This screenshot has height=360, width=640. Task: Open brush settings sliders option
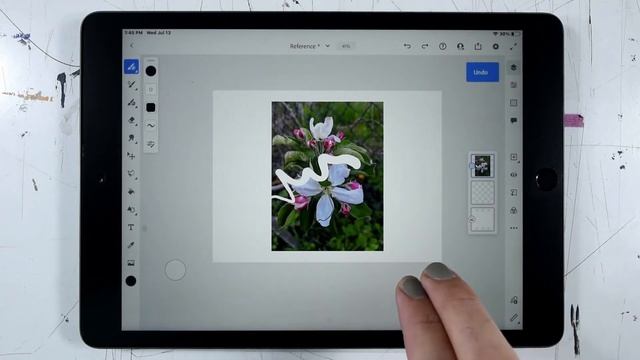pos(151,144)
